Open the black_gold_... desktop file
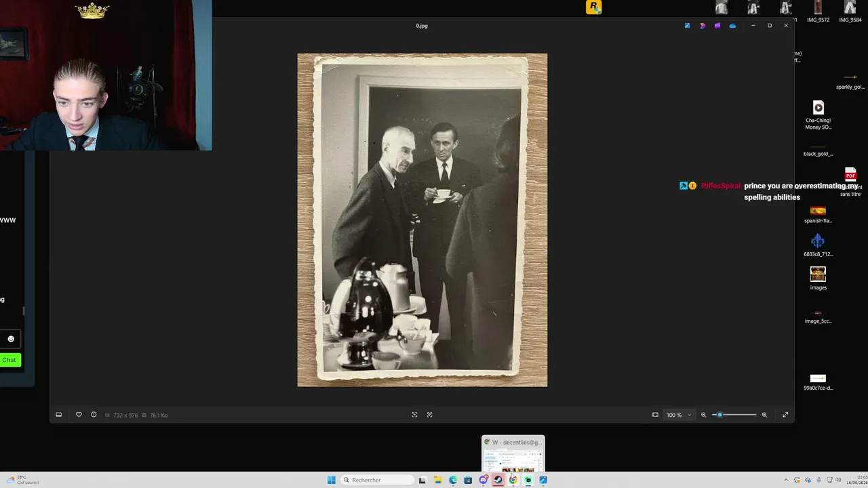Viewport: 868px width, 488px height. (818, 149)
